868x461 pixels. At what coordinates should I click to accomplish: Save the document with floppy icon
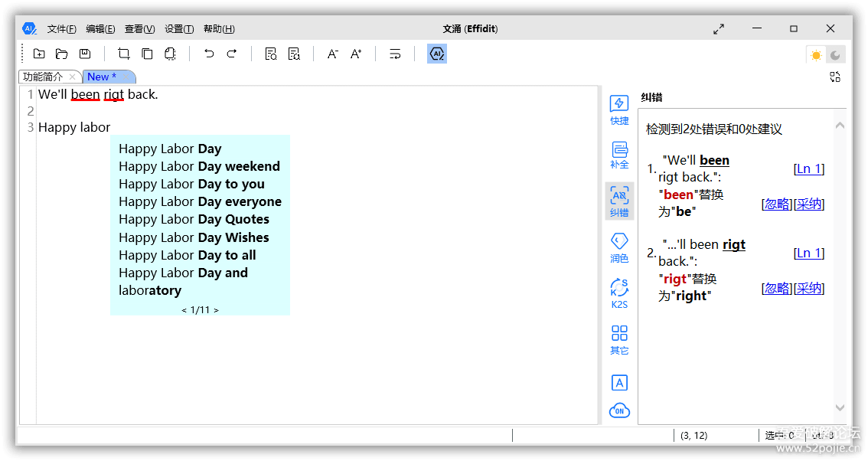coord(85,54)
